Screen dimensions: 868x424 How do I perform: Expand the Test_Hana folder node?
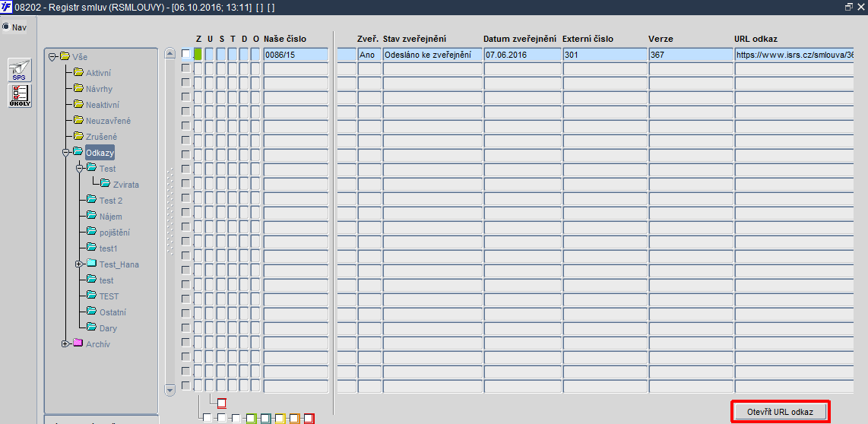[x=80, y=264]
